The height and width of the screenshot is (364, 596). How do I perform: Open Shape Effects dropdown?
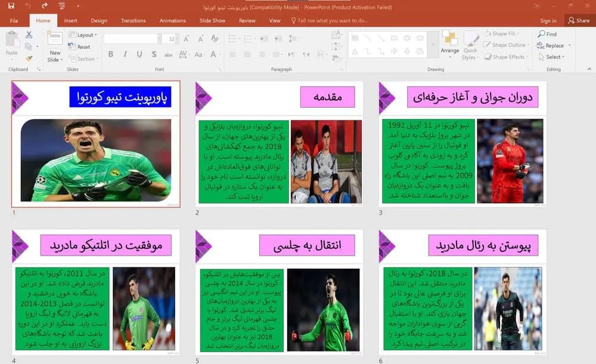(x=507, y=57)
